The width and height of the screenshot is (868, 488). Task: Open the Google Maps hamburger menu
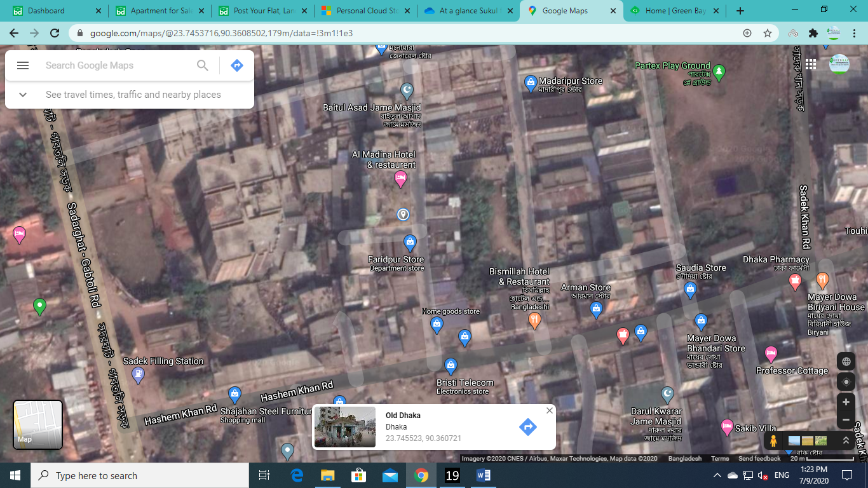(x=23, y=65)
